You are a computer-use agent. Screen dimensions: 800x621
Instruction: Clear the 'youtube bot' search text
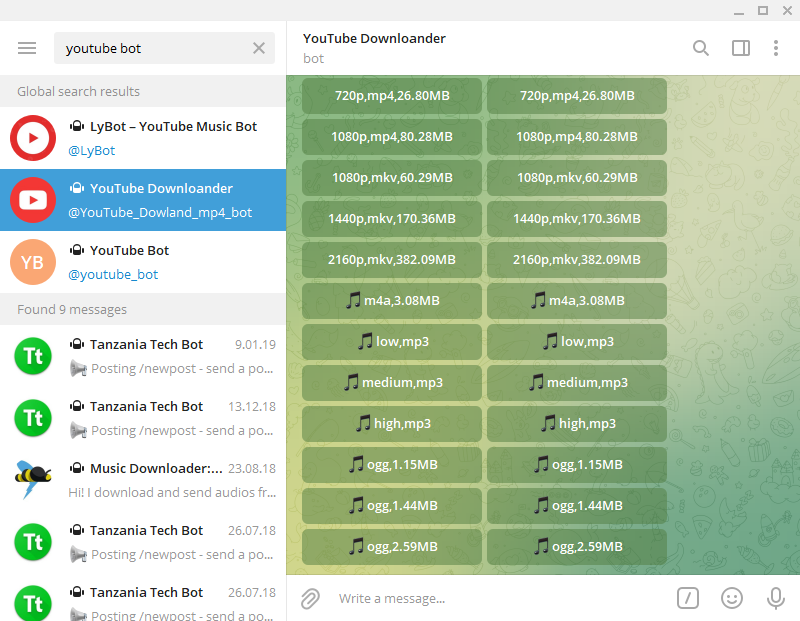[259, 48]
